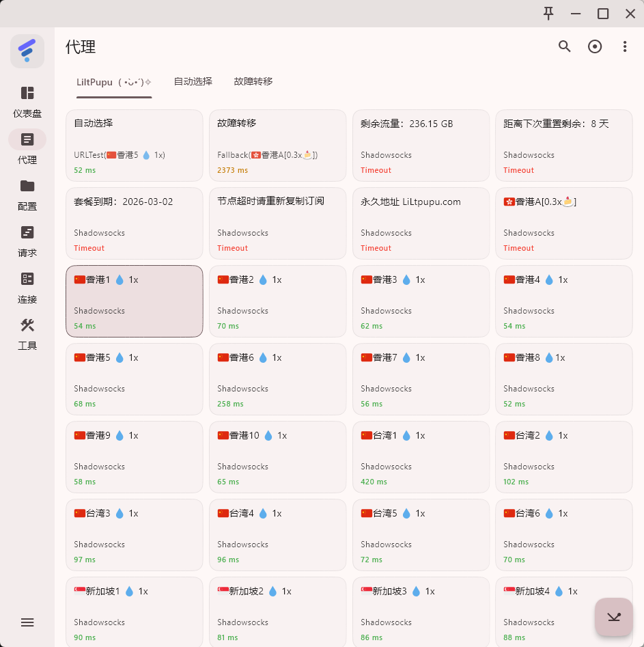The height and width of the screenshot is (647, 644).
Task: Click the circular locate-node icon in the header
Action: [x=595, y=46]
